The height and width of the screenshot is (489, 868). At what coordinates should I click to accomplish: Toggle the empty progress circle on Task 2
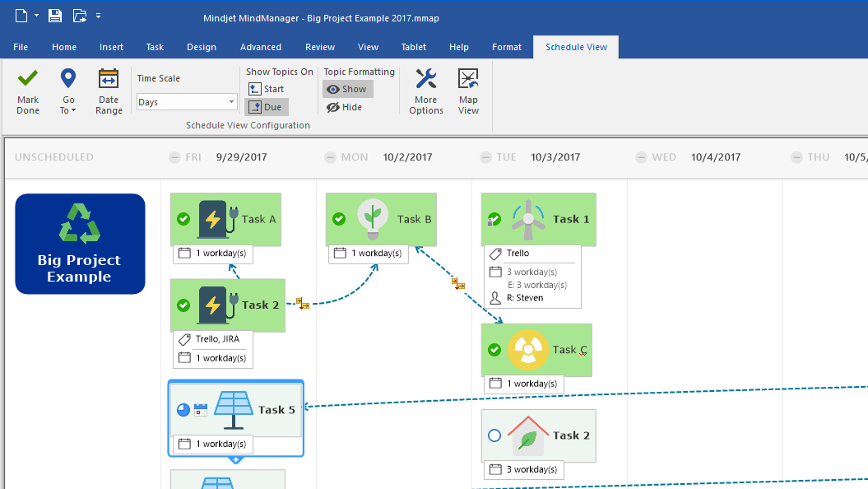(494, 435)
